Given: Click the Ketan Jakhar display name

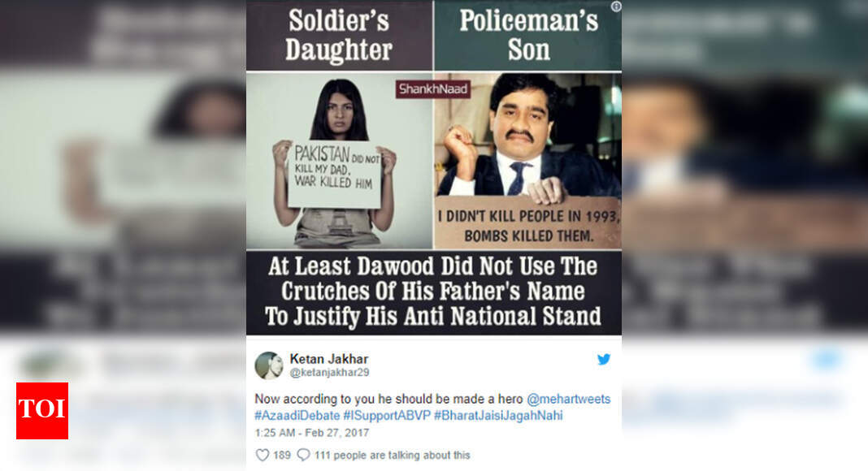Looking at the screenshot, I should [x=329, y=359].
